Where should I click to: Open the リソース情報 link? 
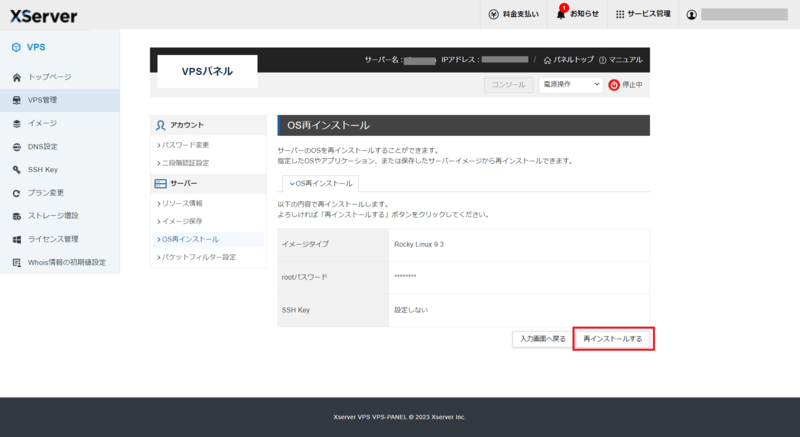click(180, 203)
